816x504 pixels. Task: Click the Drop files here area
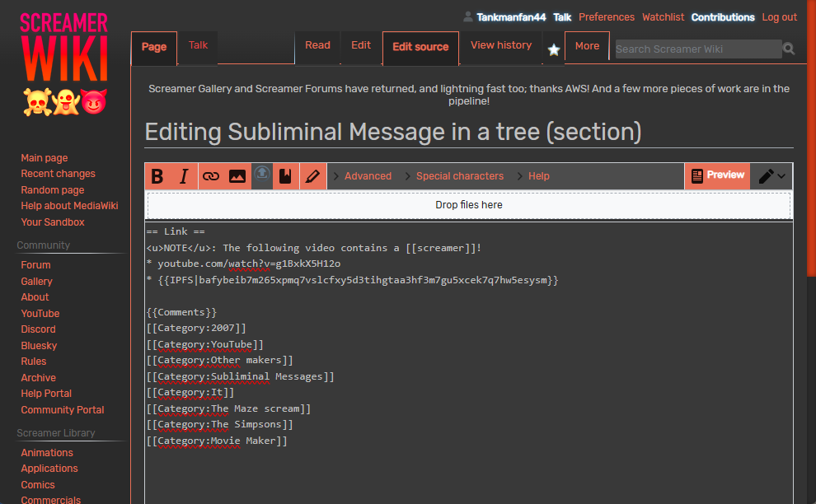[x=468, y=205]
